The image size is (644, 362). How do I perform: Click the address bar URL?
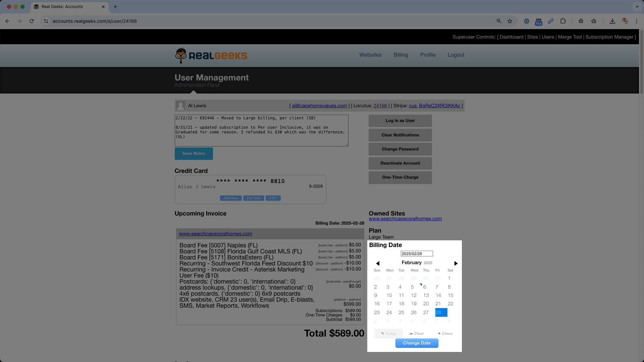(x=95, y=21)
